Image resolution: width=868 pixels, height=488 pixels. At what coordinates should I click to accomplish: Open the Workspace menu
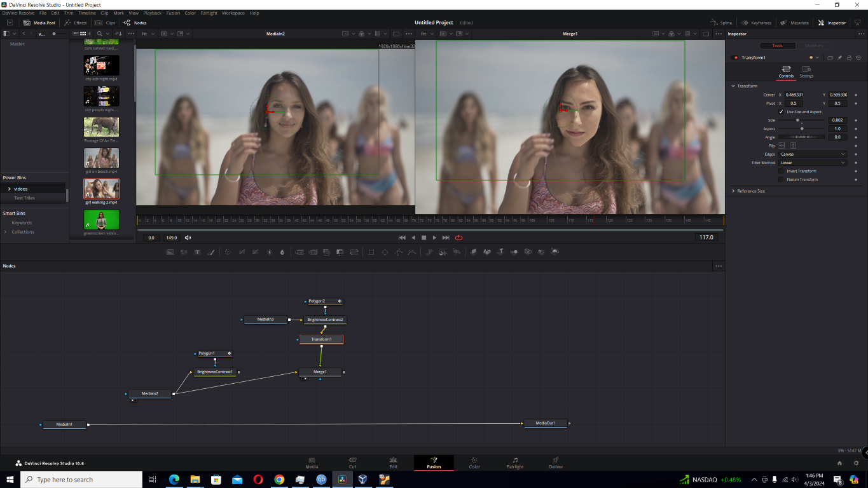click(x=233, y=13)
